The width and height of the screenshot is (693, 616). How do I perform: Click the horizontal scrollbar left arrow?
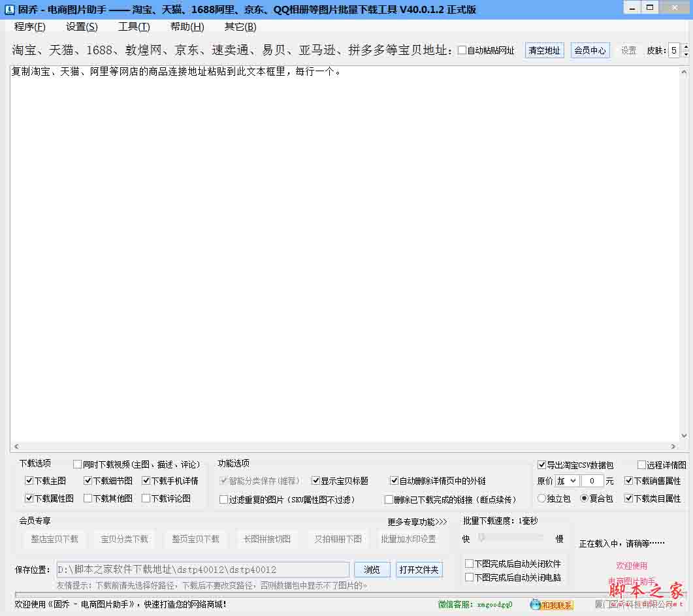click(x=17, y=446)
